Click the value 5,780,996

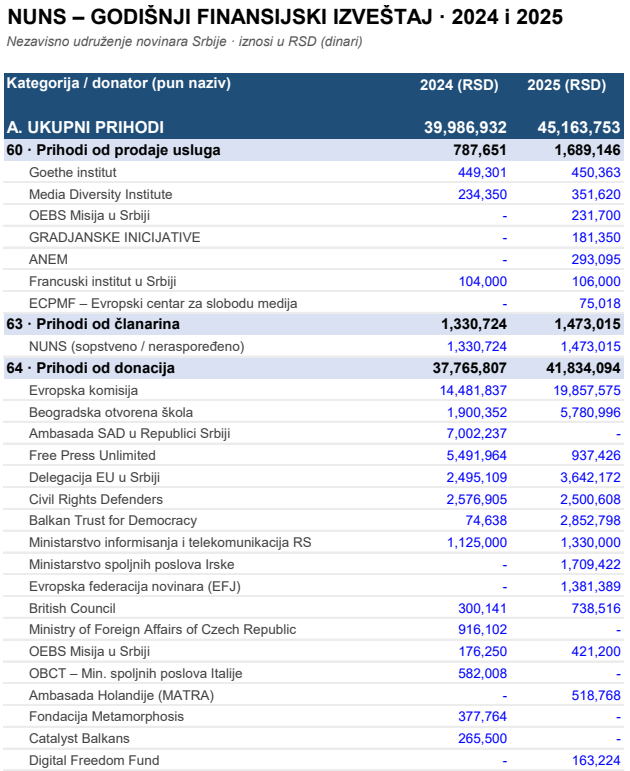click(590, 413)
